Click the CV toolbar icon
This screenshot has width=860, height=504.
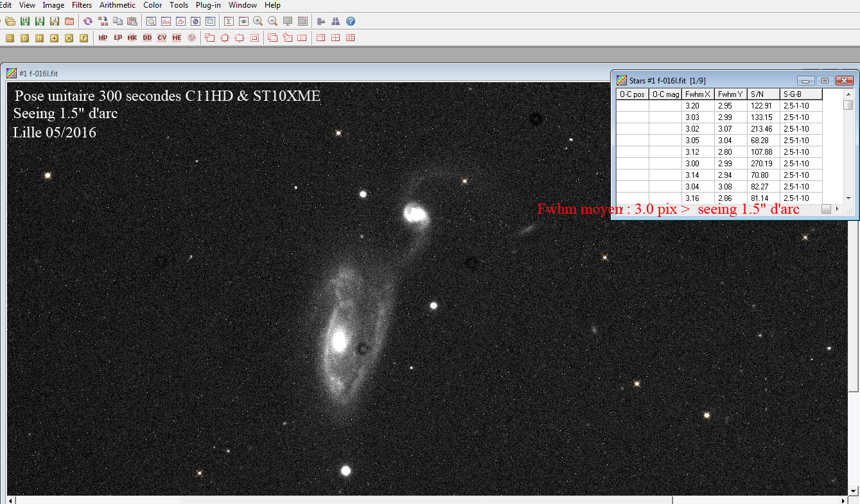click(162, 38)
